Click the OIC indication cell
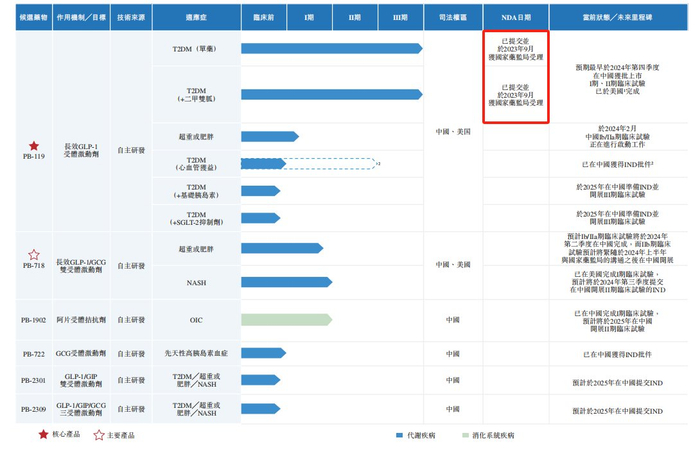 [x=196, y=320]
